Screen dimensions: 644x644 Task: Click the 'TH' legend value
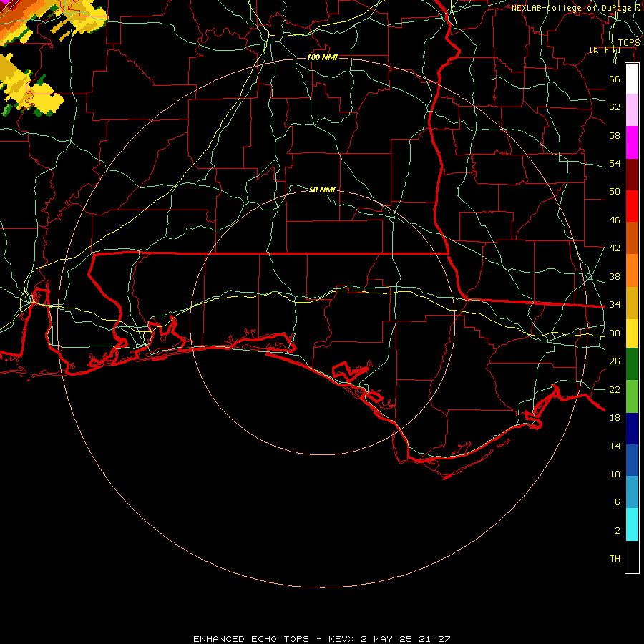pyautogui.click(x=615, y=559)
